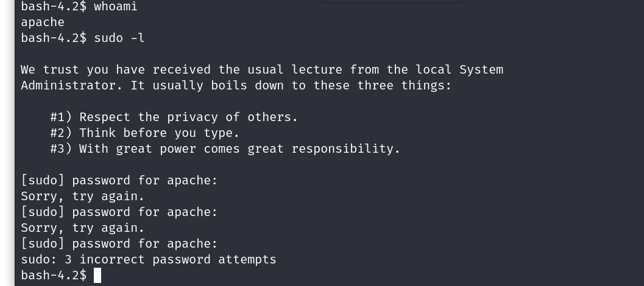The height and width of the screenshot is (286, 644).
Task: Click the 'bash-4.2$' prompt before 'sudo -l'
Action: (54, 38)
